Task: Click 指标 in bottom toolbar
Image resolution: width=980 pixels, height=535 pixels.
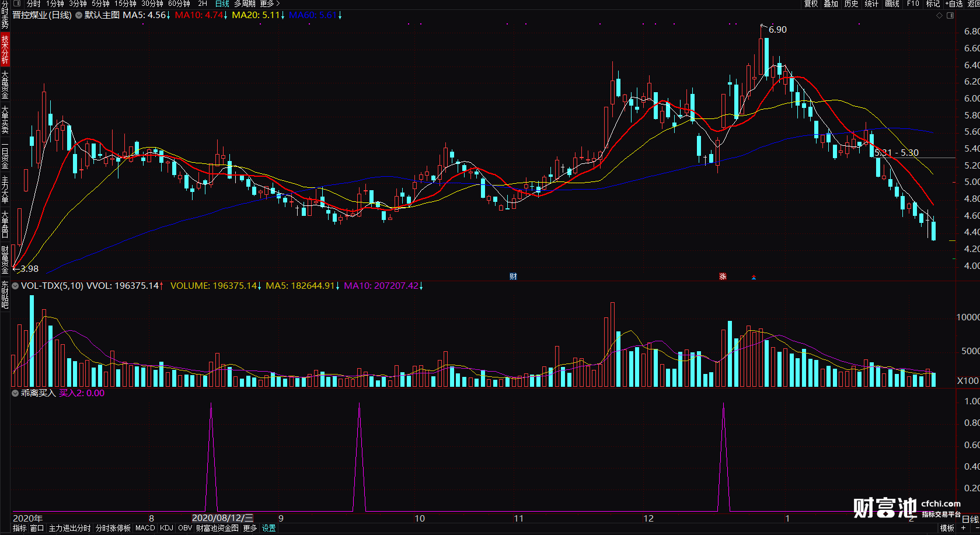Action: tap(19, 528)
